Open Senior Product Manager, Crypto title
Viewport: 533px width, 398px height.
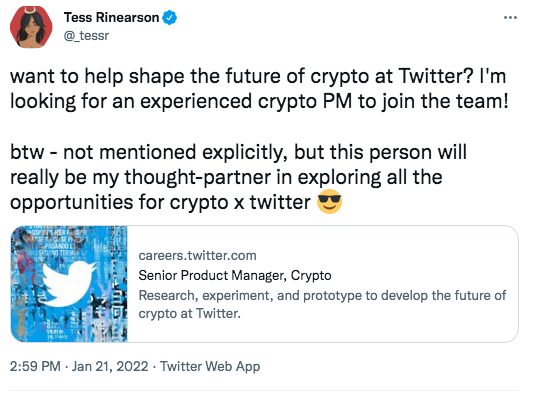pos(235,275)
